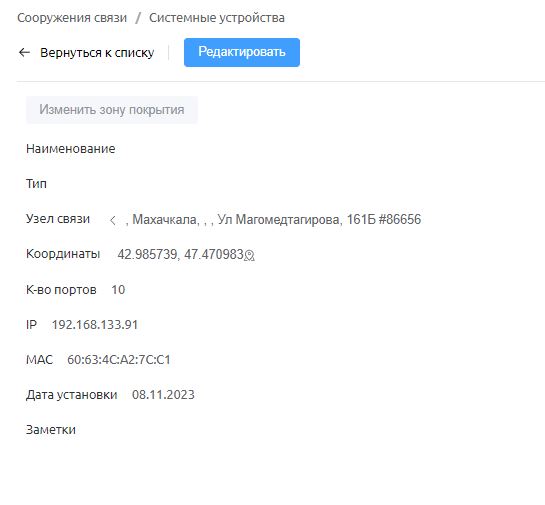Open map pin icon beside coordinates
The width and height of the screenshot is (545, 505).
pos(249,256)
